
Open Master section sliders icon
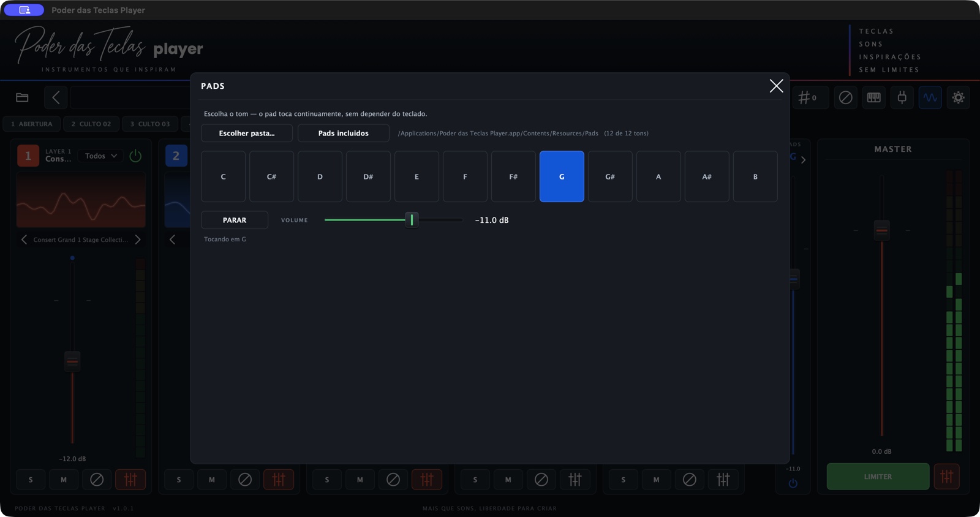[x=946, y=477]
